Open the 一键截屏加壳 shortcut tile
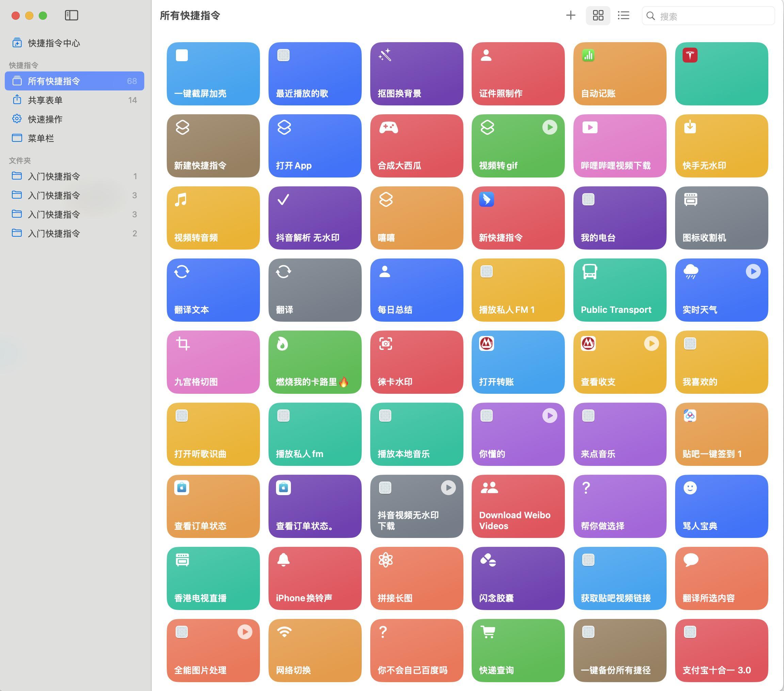Viewport: 784px width, 691px height. point(213,73)
